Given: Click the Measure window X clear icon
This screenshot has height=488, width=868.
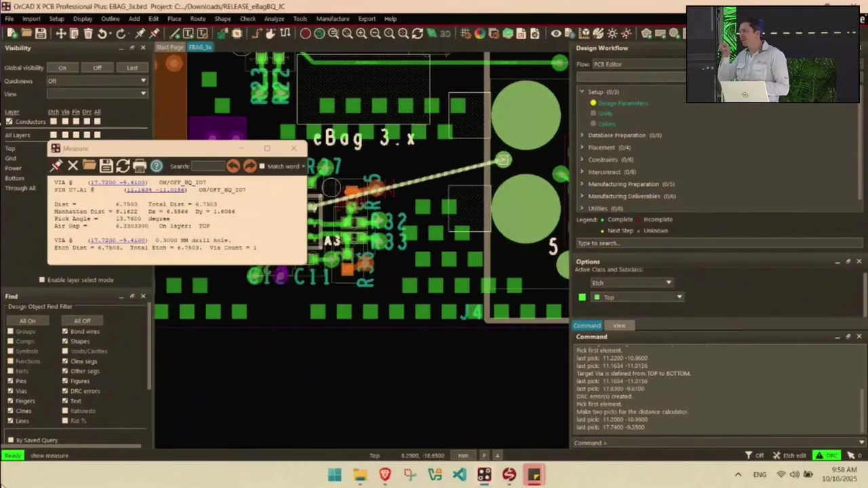Looking at the screenshot, I should point(73,165).
